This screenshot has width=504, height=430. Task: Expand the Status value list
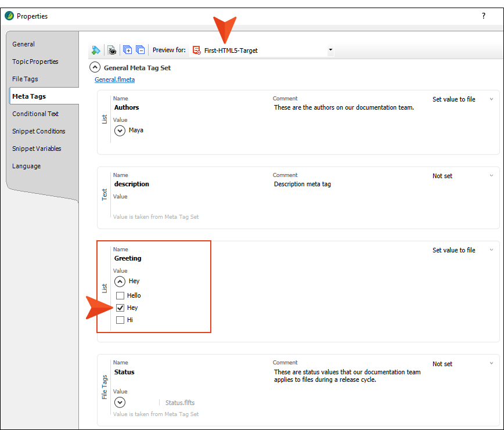coord(120,402)
